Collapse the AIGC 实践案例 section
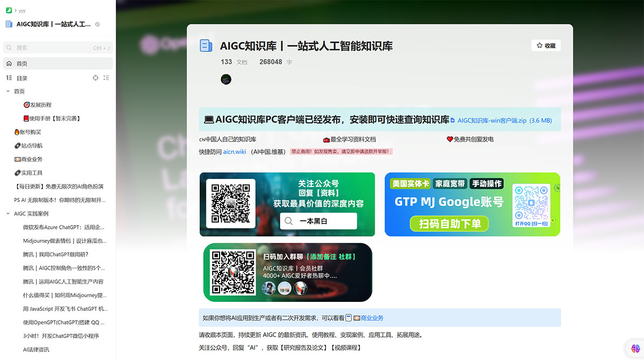 click(6, 213)
